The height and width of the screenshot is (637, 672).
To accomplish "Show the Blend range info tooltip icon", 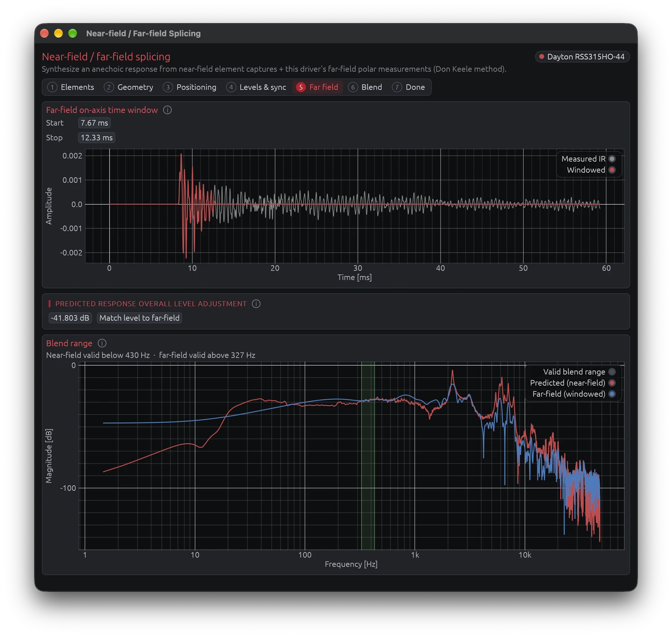I will click(102, 343).
